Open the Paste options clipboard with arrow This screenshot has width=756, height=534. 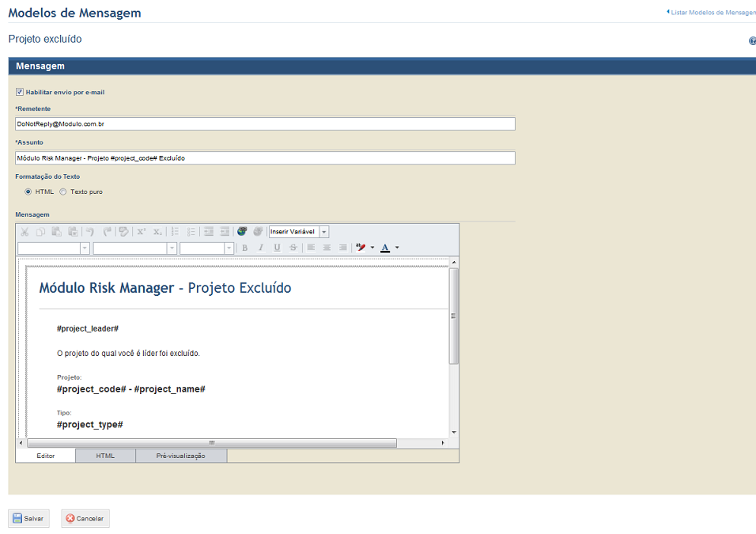pos(73,232)
